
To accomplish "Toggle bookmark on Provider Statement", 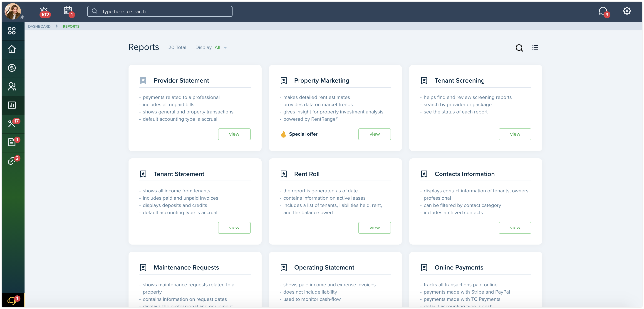I will coord(143,81).
